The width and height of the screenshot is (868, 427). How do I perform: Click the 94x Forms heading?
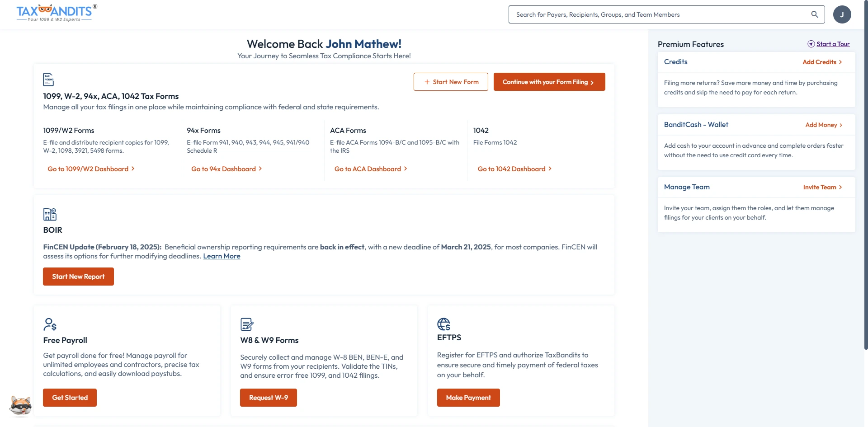point(203,131)
